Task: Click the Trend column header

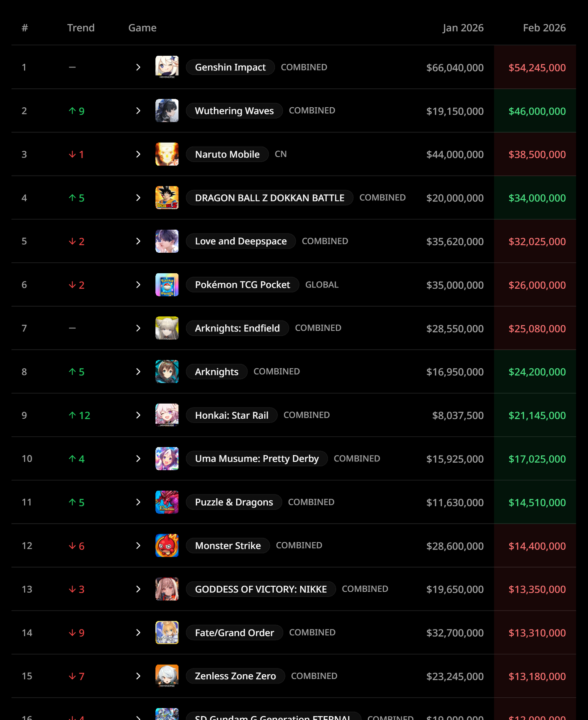Action: click(x=81, y=28)
